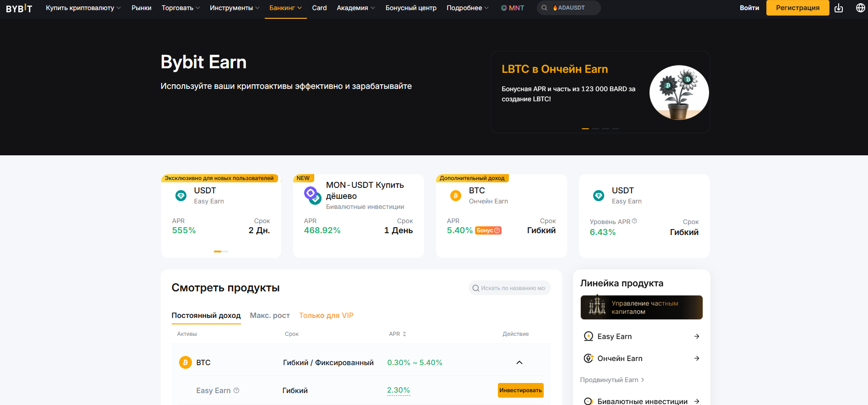Click the Регистрация button
Viewport: 868px width, 405px height.
tap(797, 8)
